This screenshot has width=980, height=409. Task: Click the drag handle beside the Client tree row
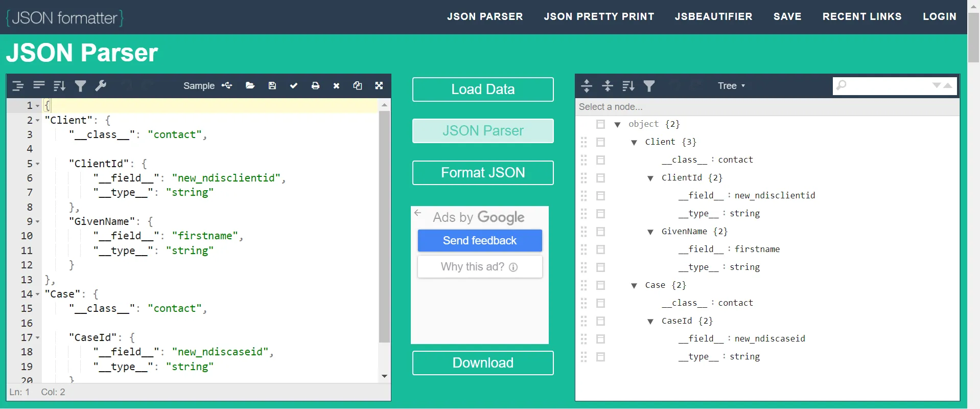[584, 142]
